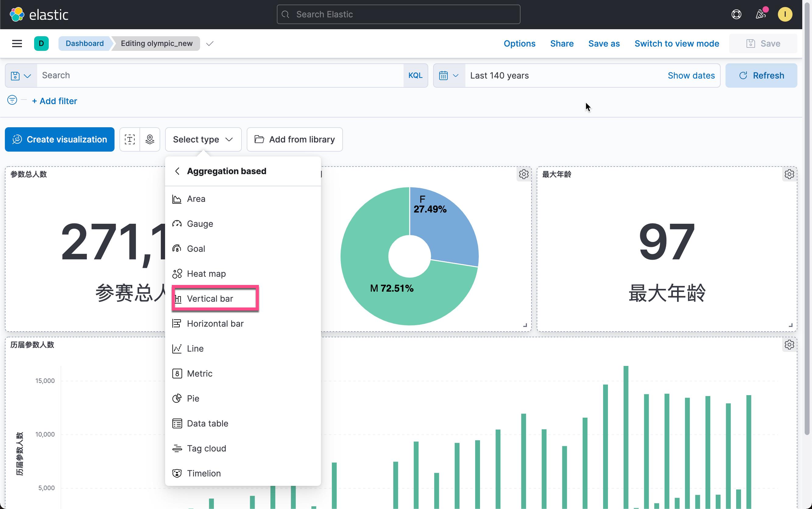This screenshot has width=812, height=509.
Task: Toggle the hamburger navigation menu
Action: click(17, 44)
